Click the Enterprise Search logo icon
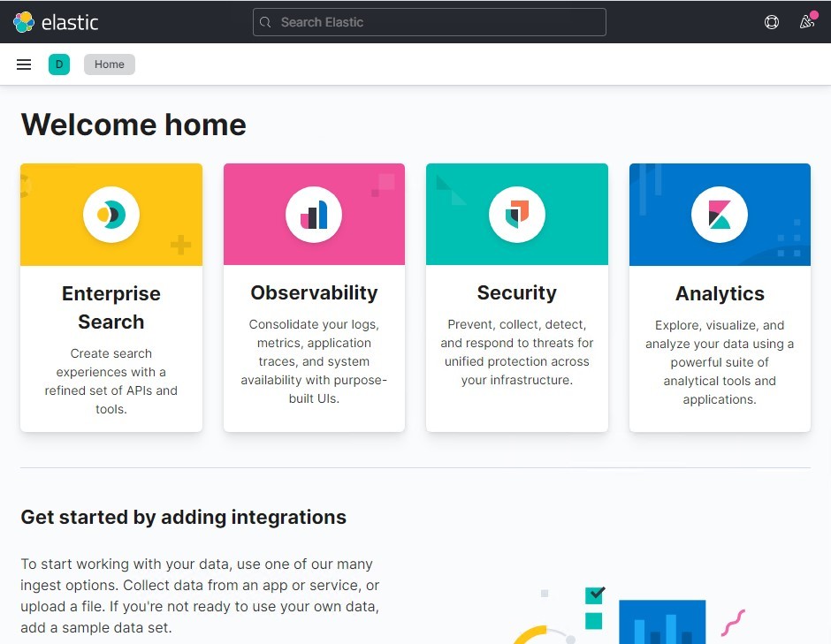 tap(111, 215)
